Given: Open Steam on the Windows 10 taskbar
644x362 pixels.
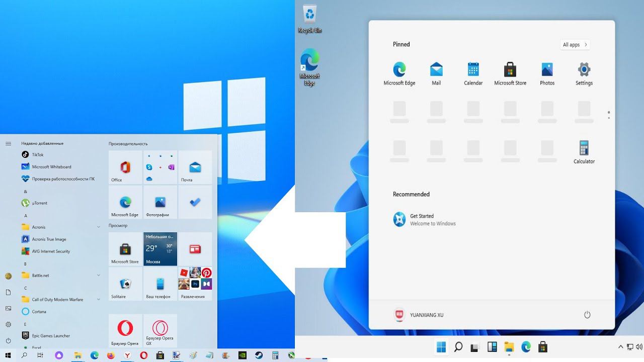Looking at the screenshot, I should click(x=259, y=355).
